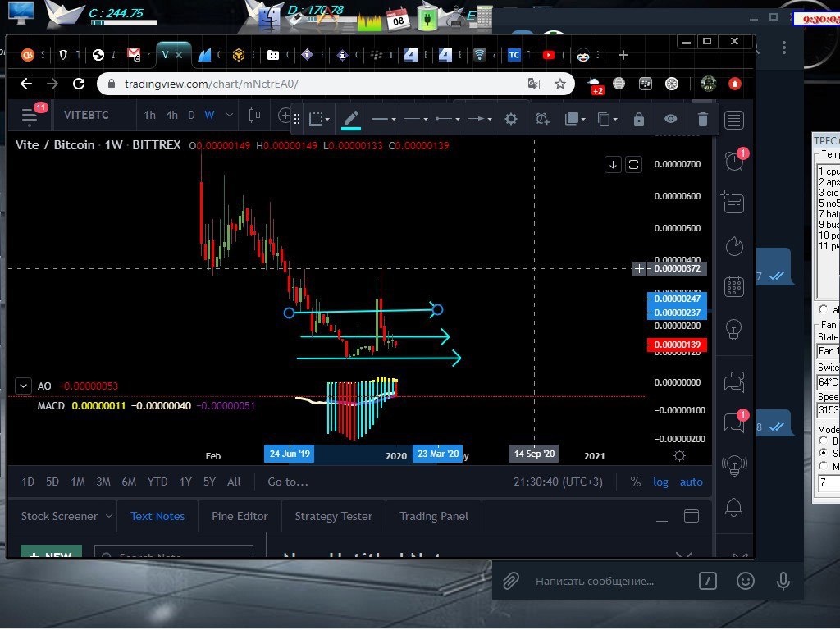This screenshot has height=630, width=840.
Task: Open the TradingView hamburger menu
Action: (29, 116)
